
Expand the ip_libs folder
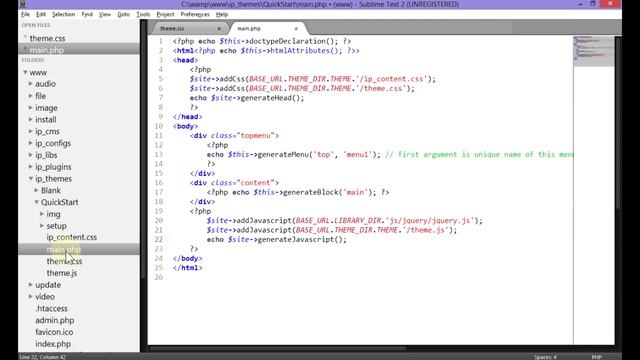[x=31, y=155]
